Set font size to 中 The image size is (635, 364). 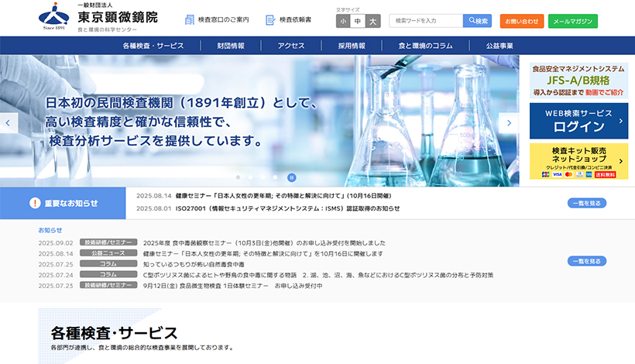coord(358,21)
